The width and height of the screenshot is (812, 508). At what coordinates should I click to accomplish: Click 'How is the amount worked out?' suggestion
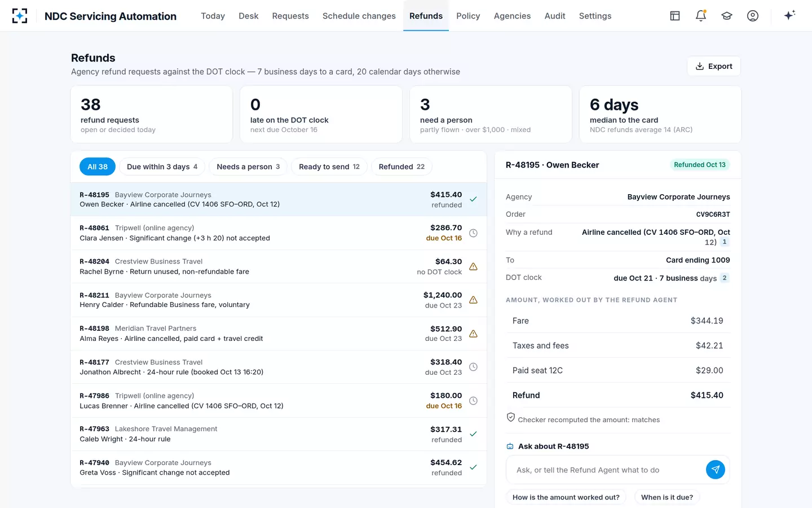[x=566, y=497]
